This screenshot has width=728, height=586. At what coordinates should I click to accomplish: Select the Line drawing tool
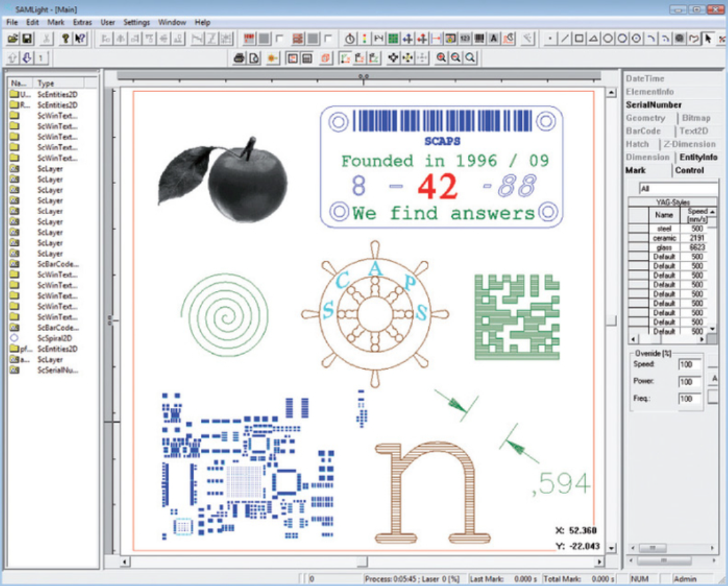pos(564,39)
